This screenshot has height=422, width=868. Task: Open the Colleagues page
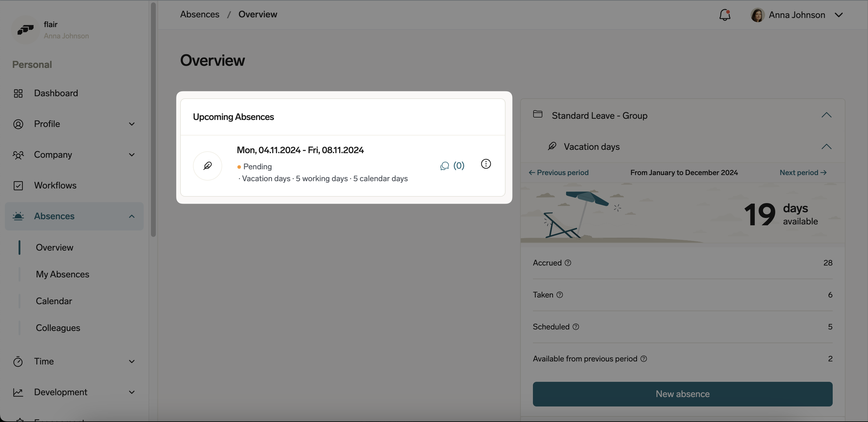point(58,328)
